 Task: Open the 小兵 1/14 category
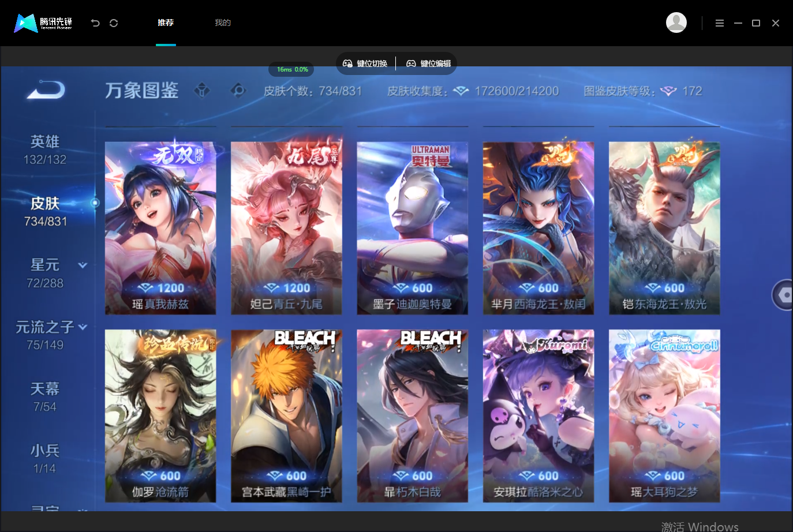[45, 459]
